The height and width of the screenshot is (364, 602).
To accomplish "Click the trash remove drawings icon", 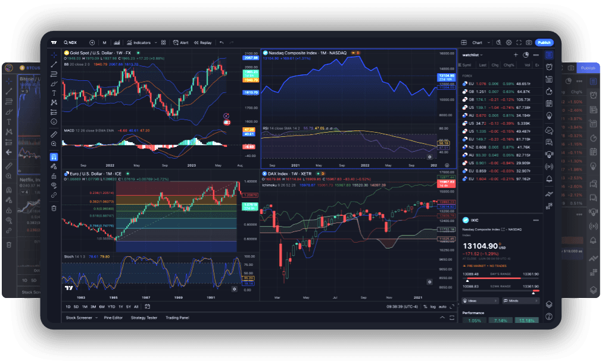I will [54, 208].
